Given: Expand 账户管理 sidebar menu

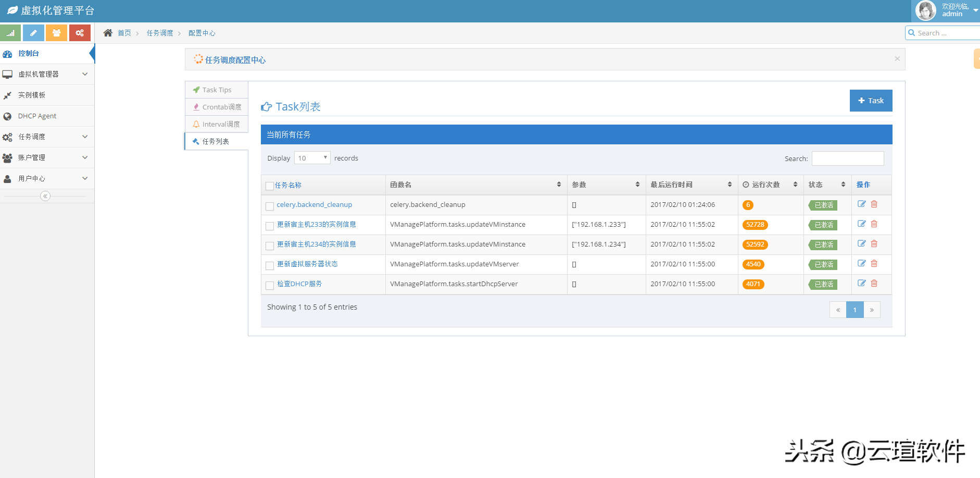Looking at the screenshot, I should [47, 157].
